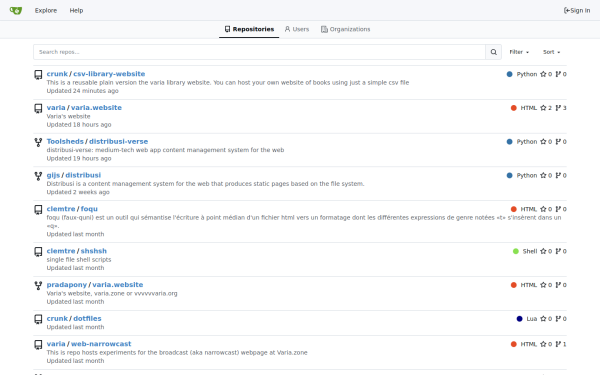Click the Lua language label
This screenshot has height=375, width=600.
532,318
